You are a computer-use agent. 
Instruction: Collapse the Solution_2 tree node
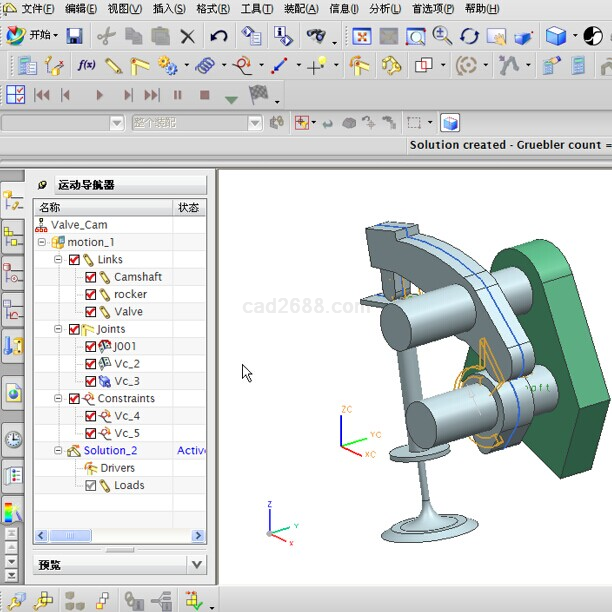[x=58, y=451]
